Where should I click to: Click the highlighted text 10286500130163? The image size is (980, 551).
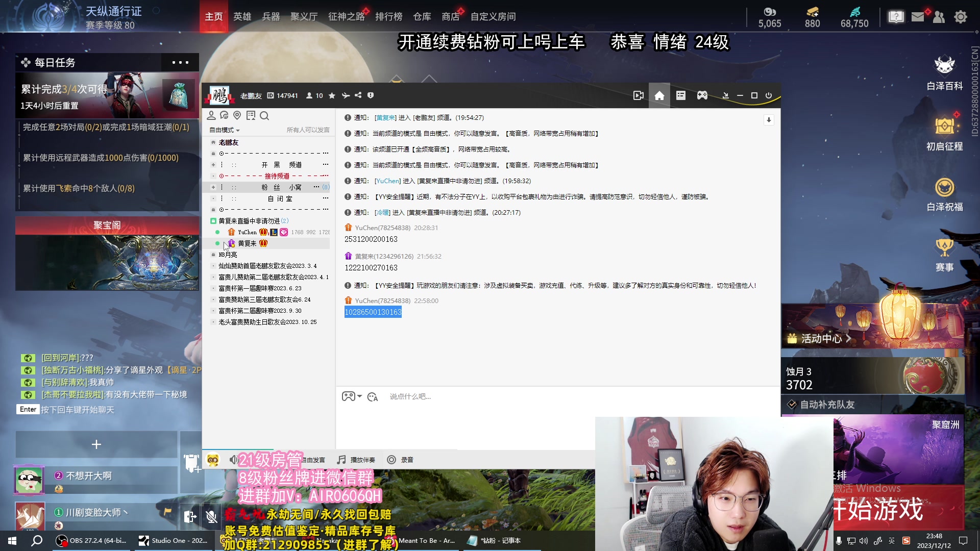click(373, 312)
